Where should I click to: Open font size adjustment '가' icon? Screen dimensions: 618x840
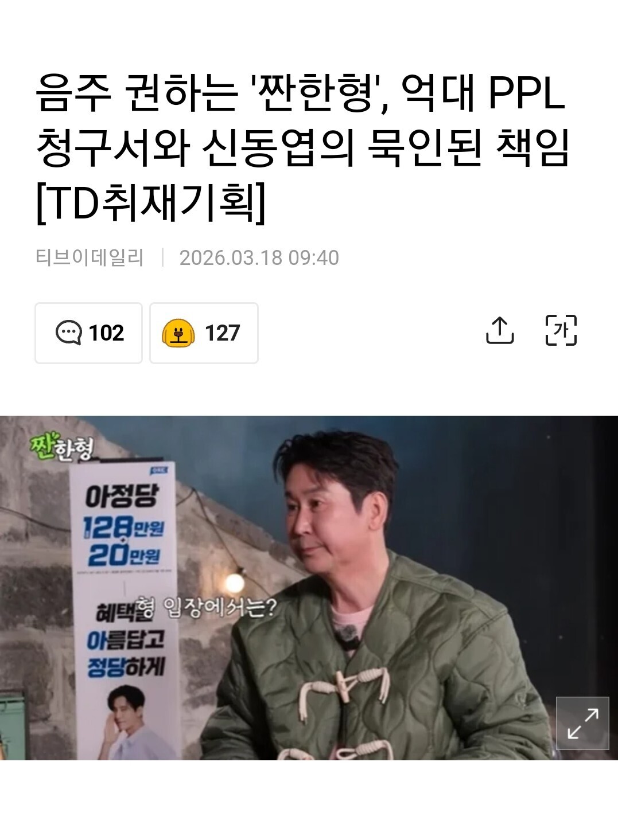(x=561, y=330)
